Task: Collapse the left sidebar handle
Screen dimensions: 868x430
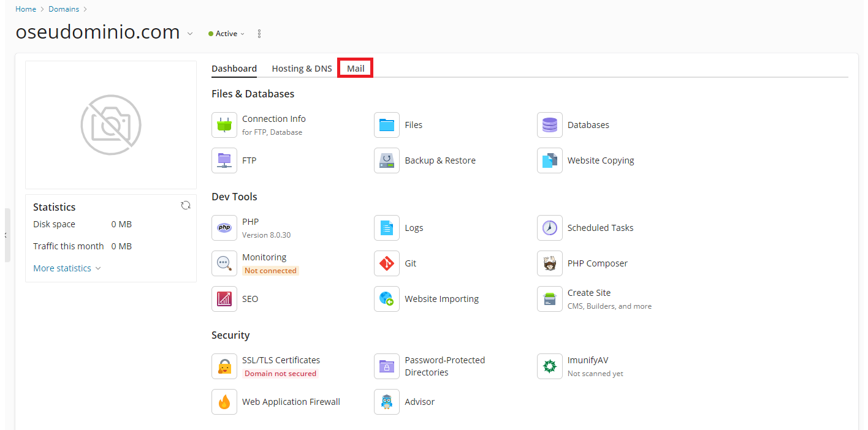Action: tap(6, 235)
